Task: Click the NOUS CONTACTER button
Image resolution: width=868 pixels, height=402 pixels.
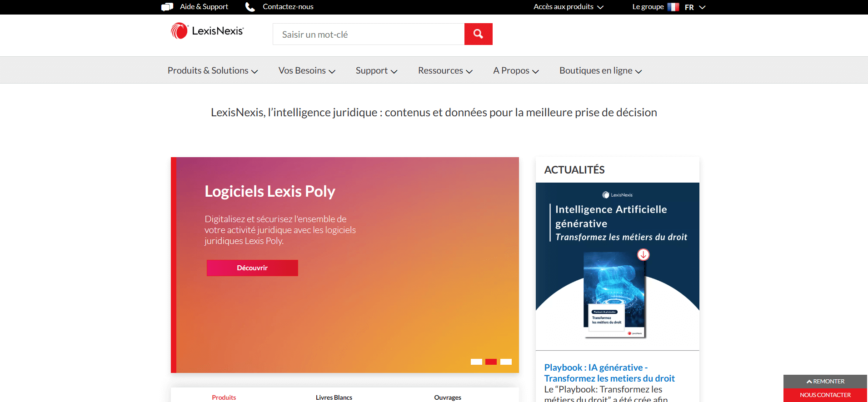Action: [825, 395]
